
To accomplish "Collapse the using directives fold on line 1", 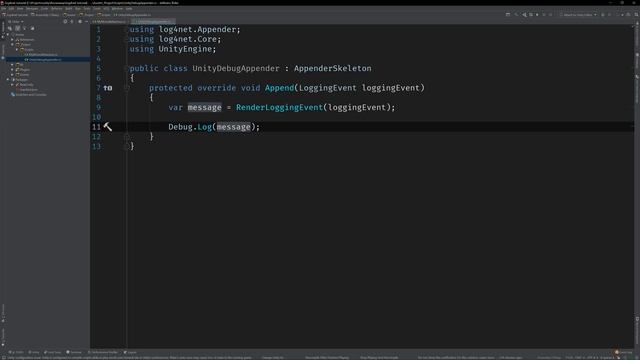I will tap(127, 29).
